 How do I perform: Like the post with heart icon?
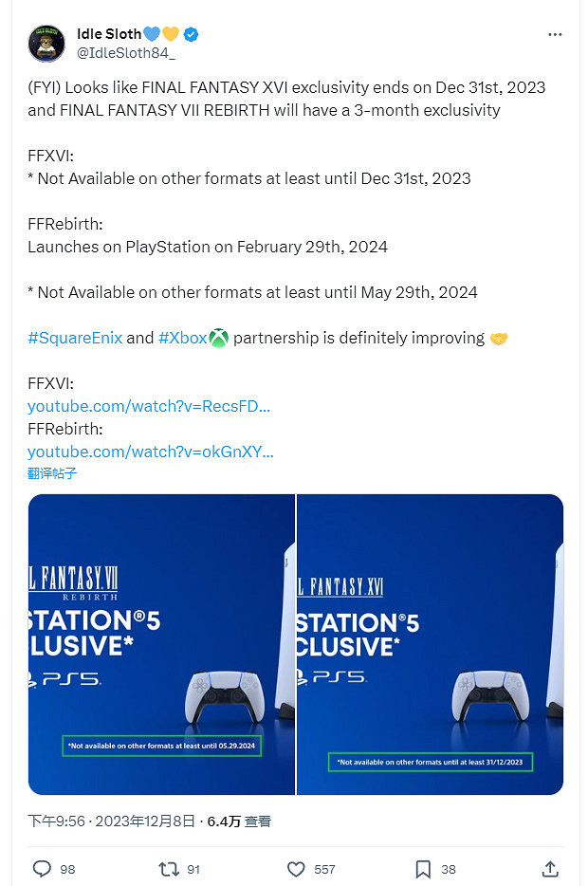(296, 868)
